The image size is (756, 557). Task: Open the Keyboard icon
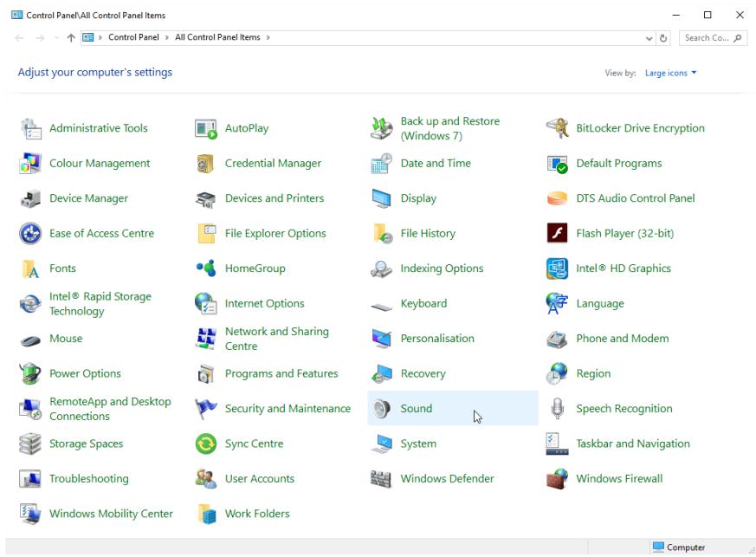point(382,306)
